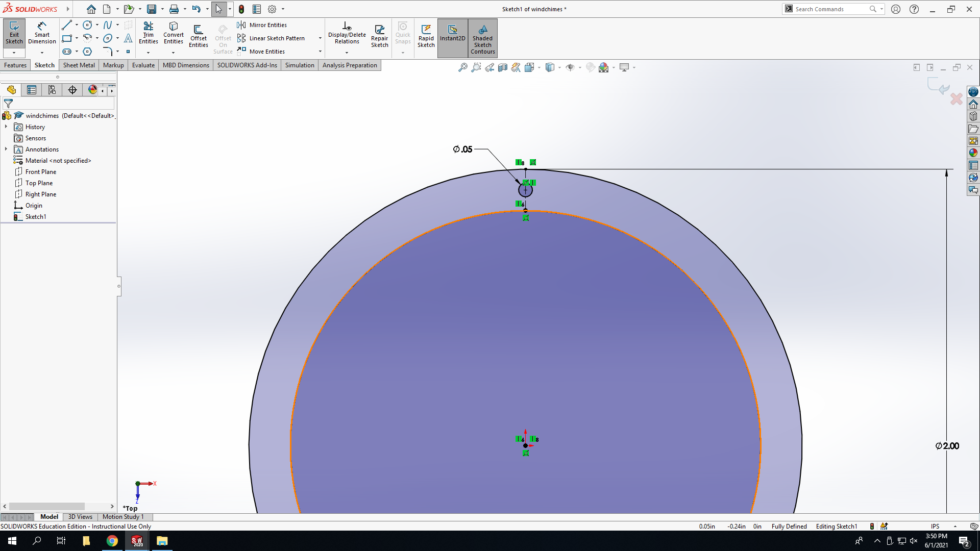This screenshot has height=551, width=980.
Task: Click the Exit Sketch button
Action: pyautogui.click(x=14, y=33)
